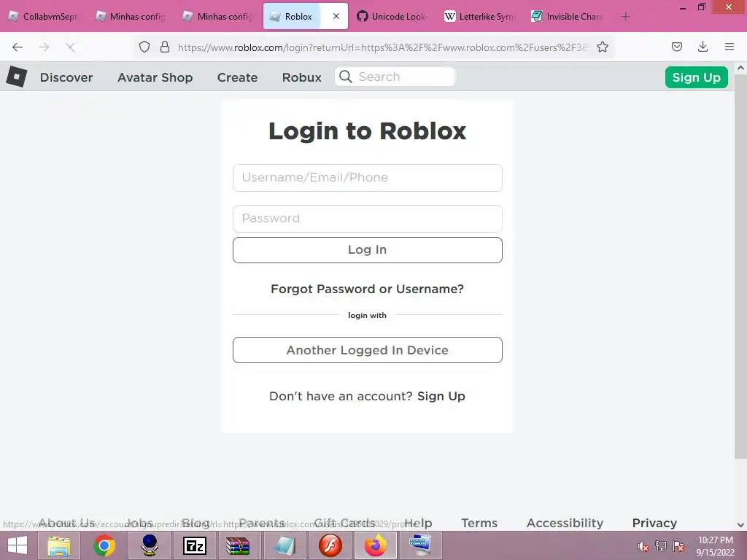Go back with the browser arrow
The image size is (747, 560).
pos(18,47)
